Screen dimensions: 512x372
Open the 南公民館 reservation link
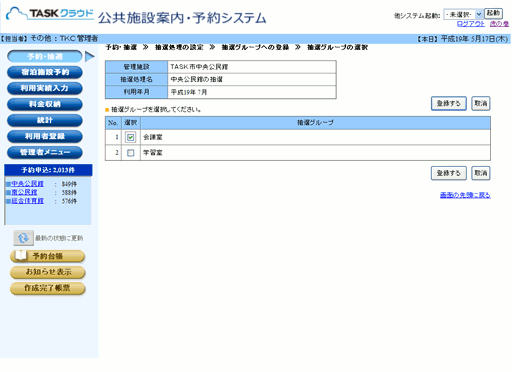[24, 192]
